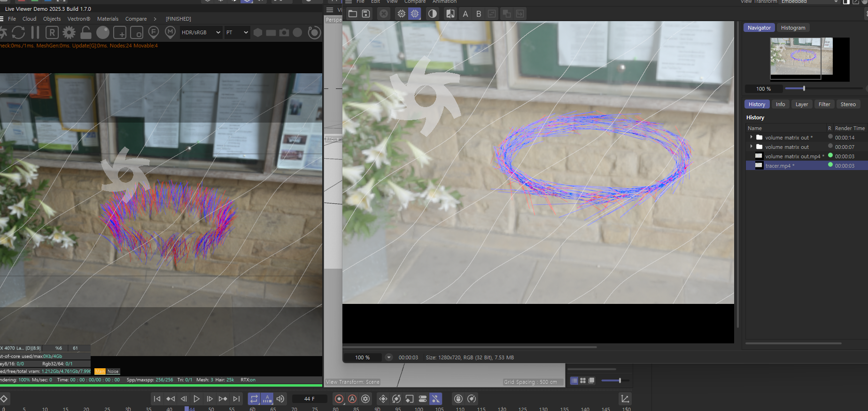Click the record active objects button
The width and height of the screenshot is (868, 411).
point(339,399)
